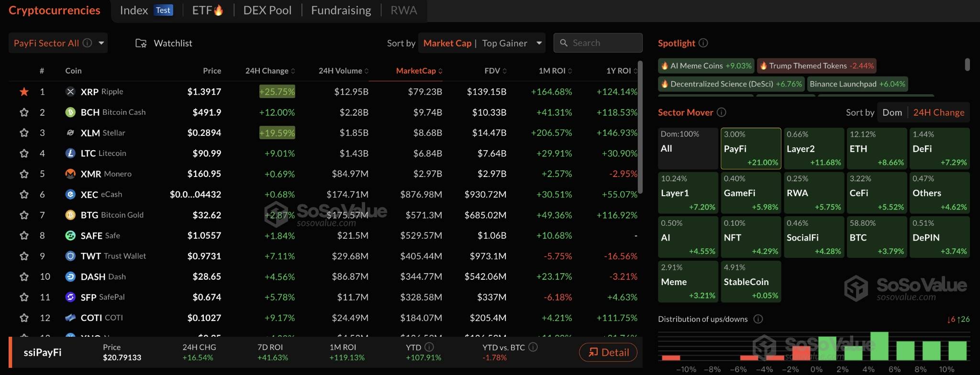Click the Monero logo icon

pos(70,174)
